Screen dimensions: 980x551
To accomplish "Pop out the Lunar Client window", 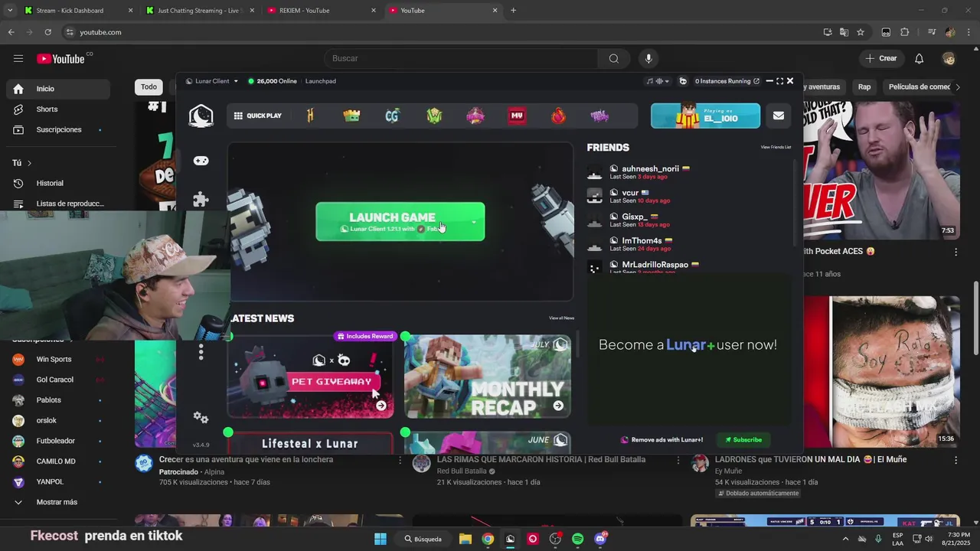I will 756,81.
